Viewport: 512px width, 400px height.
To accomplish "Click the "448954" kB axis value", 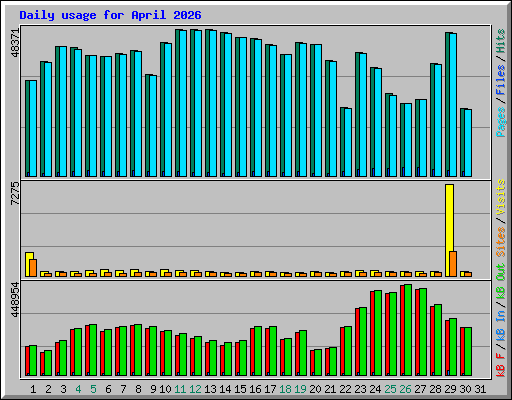I will click(16, 299).
